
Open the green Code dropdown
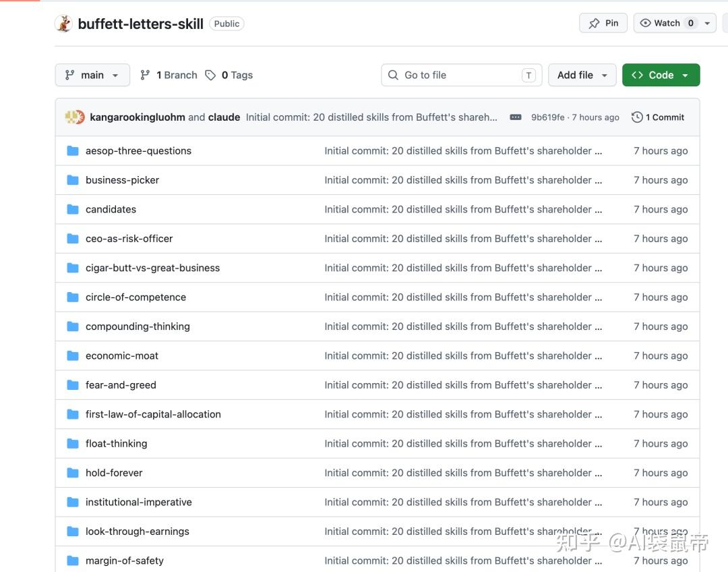tap(661, 76)
